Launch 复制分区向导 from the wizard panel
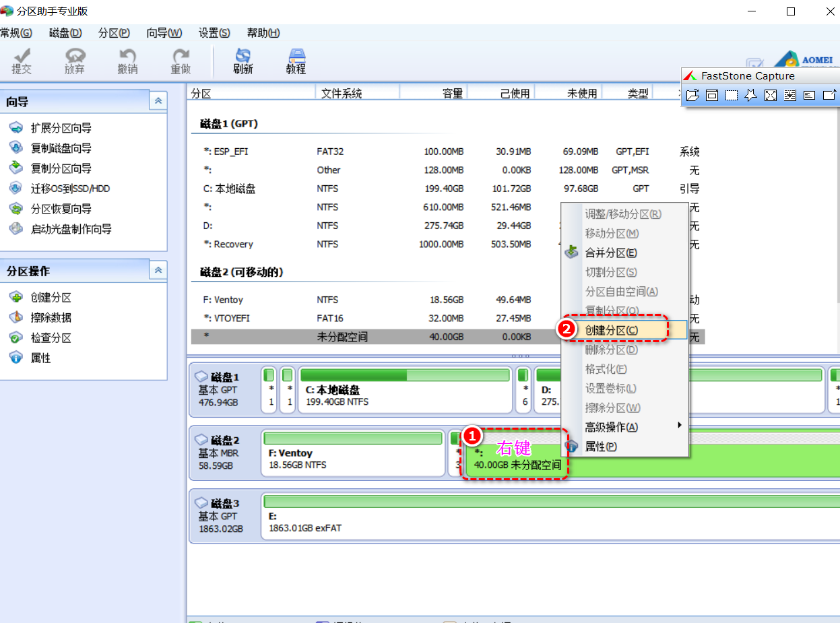 [x=51, y=168]
